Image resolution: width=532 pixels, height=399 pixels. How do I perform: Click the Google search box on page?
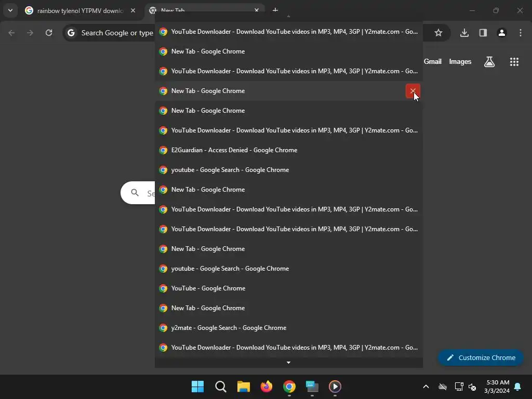(x=138, y=193)
